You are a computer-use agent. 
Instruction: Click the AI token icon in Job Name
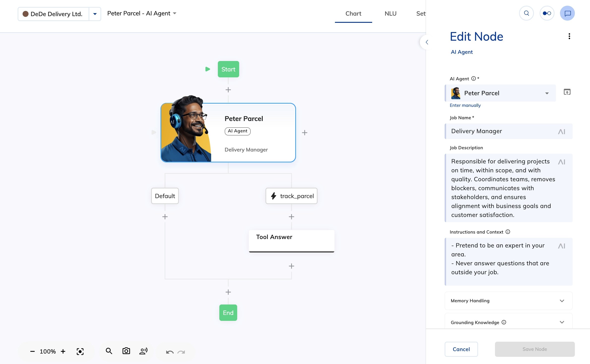pos(561,131)
